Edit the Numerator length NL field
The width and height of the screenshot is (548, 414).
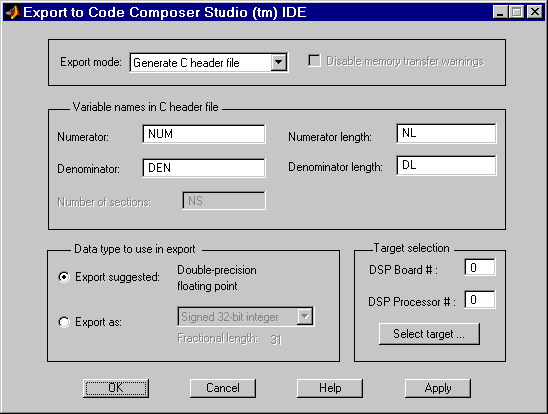point(446,133)
